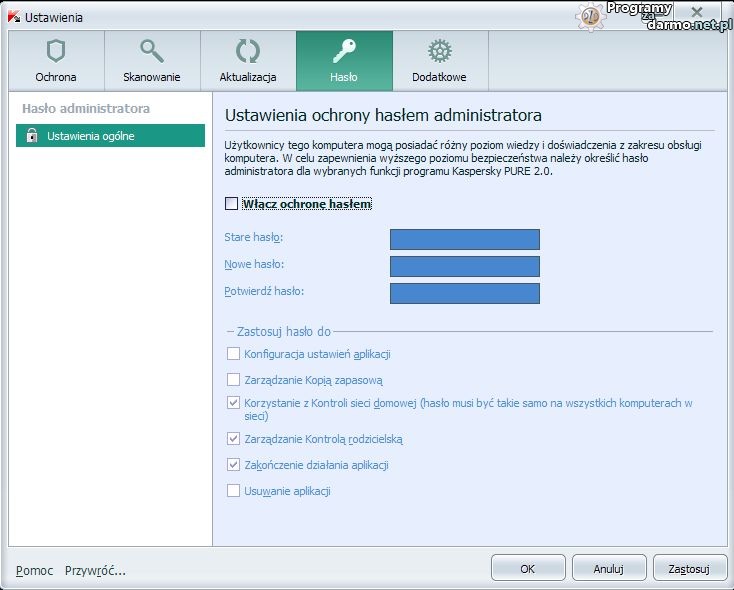Click the Ustawienia ochrony hasłem administratora heading
The height and width of the screenshot is (590, 734).
[383, 115]
